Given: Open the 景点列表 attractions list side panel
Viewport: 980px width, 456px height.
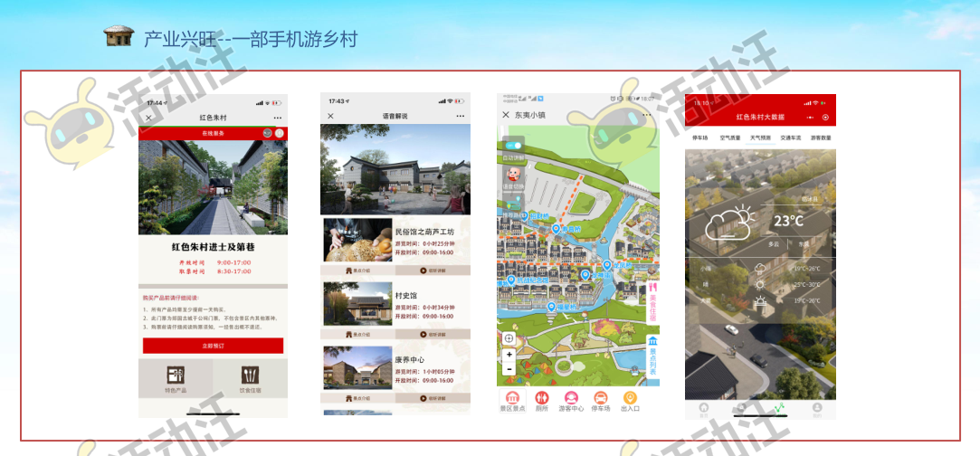Looking at the screenshot, I should (652, 355).
